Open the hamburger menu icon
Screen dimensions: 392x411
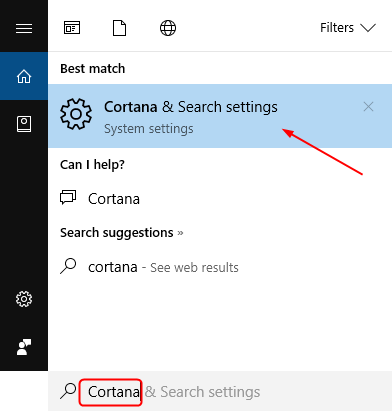tap(24, 28)
